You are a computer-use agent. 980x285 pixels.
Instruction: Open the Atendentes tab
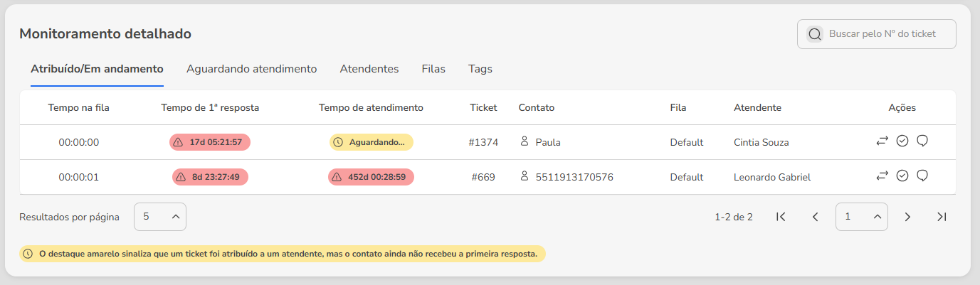(369, 69)
